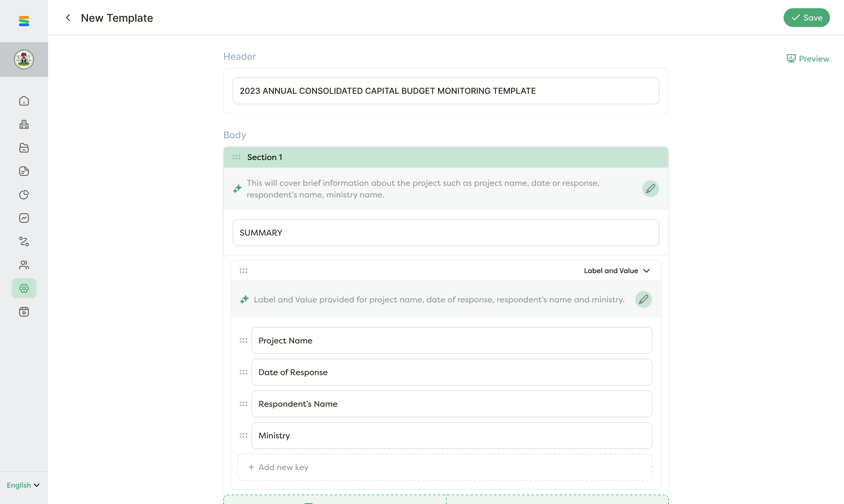Open the settings gear in sidebar
Image resolution: width=844 pixels, height=504 pixels.
click(24, 288)
